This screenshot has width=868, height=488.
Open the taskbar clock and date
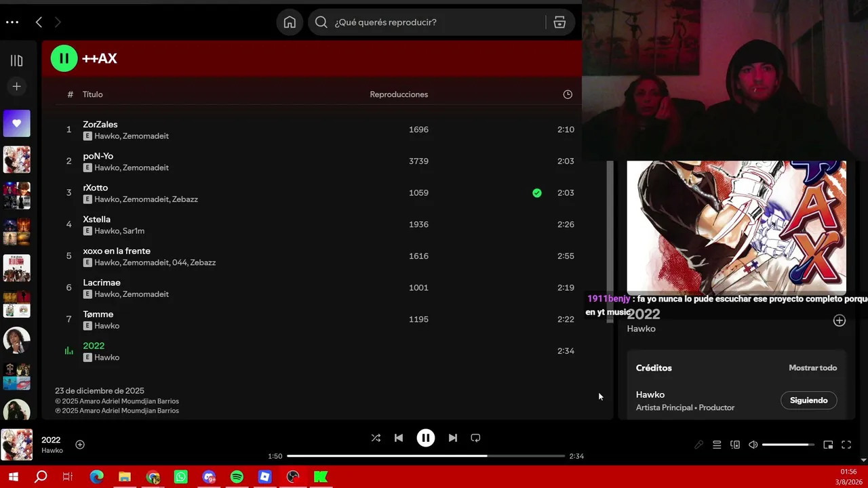(x=848, y=476)
